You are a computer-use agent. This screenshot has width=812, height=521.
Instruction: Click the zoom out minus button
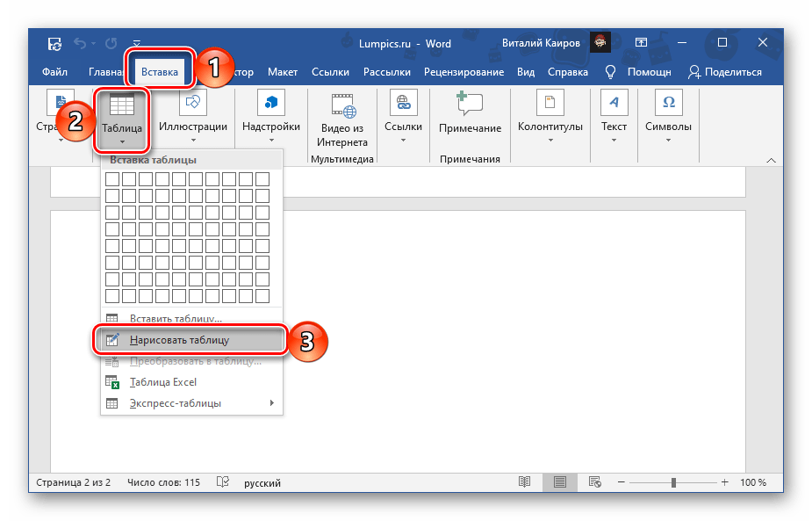click(621, 482)
